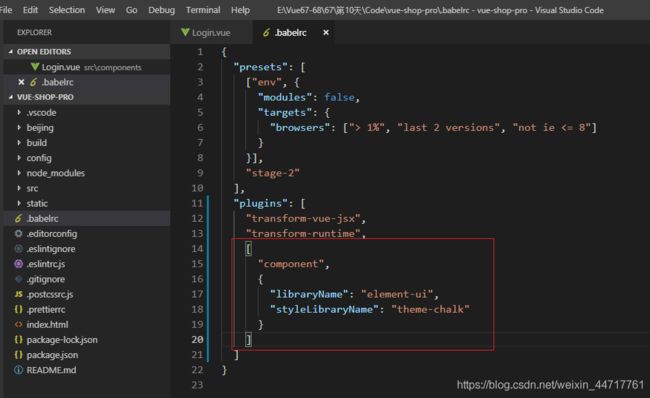The height and width of the screenshot is (398, 650).
Task: Open the Edit menu
Action: (x=30, y=10)
